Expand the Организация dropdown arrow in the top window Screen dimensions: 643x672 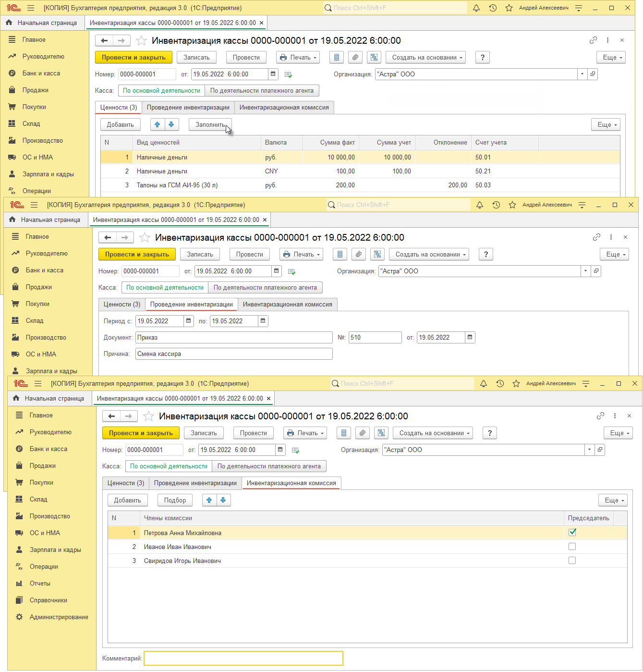(x=582, y=74)
